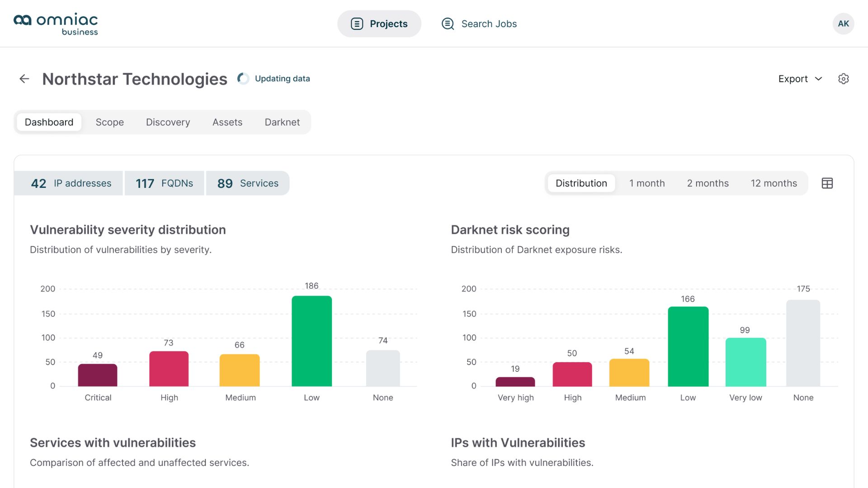The height and width of the screenshot is (488, 868).
Task: Switch to the Scope tab
Action: [110, 122]
